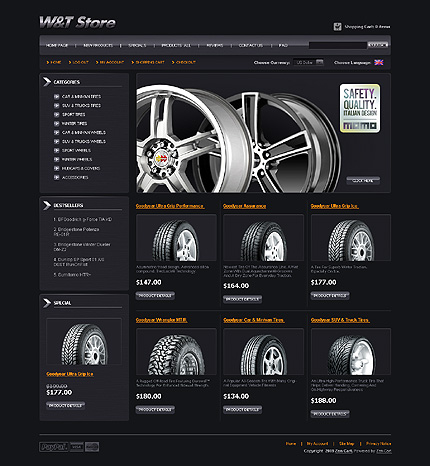Image resolution: width=430 pixels, height=466 pixels.
Task: Open Contact Us in the main navigation bar
Action: coord(251,45)
